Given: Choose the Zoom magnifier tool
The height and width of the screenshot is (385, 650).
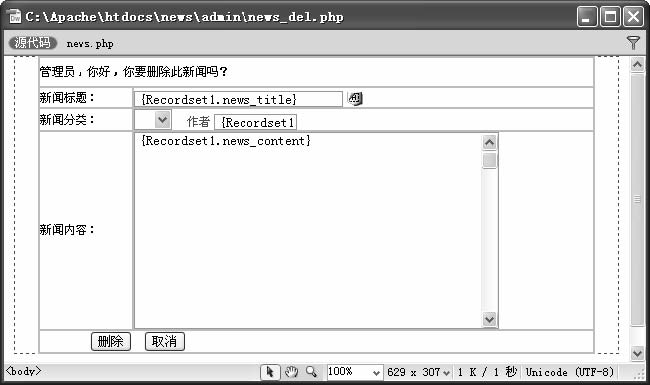Looking at the screenshot, I should [311, 372].
